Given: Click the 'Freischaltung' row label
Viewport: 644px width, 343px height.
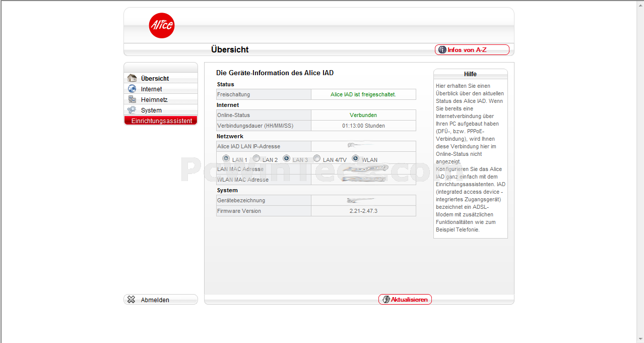Looking at the screenshot, I should [233, 94].
